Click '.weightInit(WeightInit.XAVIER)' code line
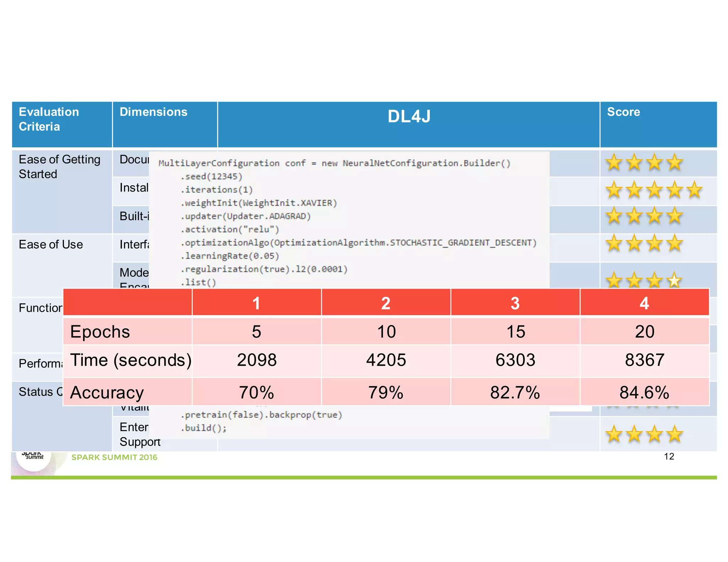 coord(258,203)
